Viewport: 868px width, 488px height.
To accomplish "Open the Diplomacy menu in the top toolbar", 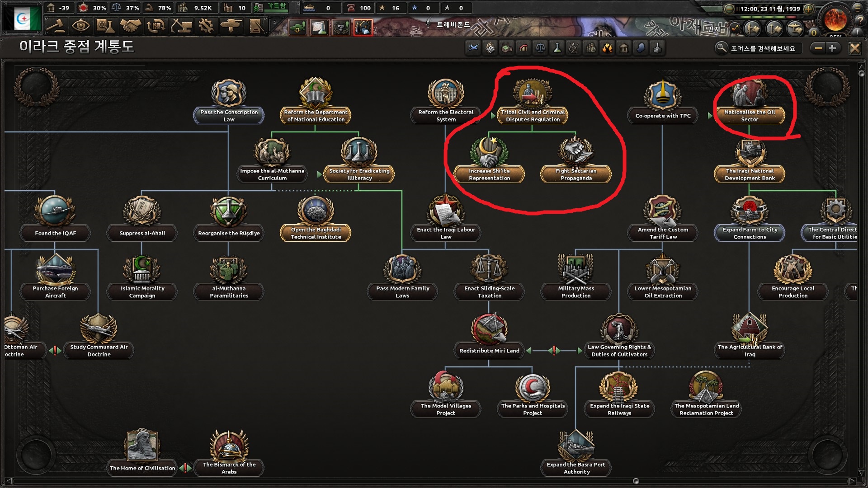I will 130,26.
